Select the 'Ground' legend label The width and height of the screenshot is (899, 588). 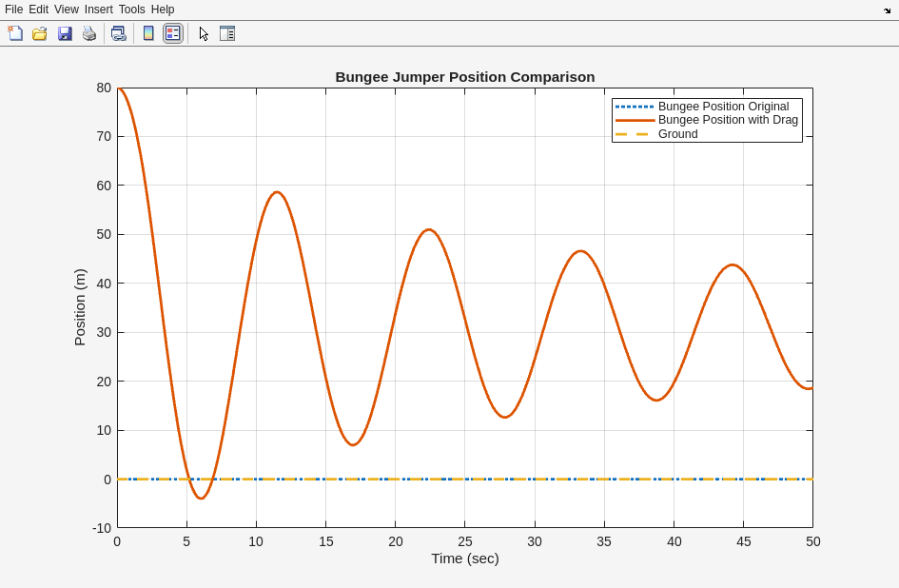[677, 134]
